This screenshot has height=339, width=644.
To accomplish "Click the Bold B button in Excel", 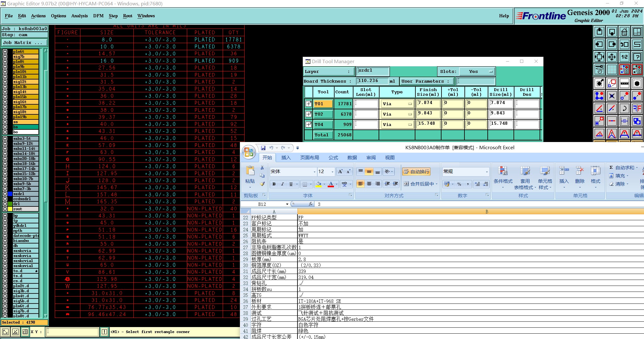I will (274, 184).
